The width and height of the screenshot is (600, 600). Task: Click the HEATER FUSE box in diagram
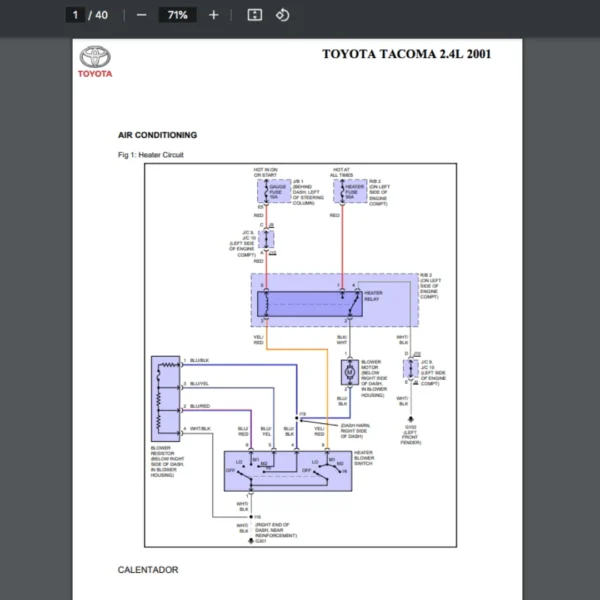pyautogui.click(x=350, y=191)
